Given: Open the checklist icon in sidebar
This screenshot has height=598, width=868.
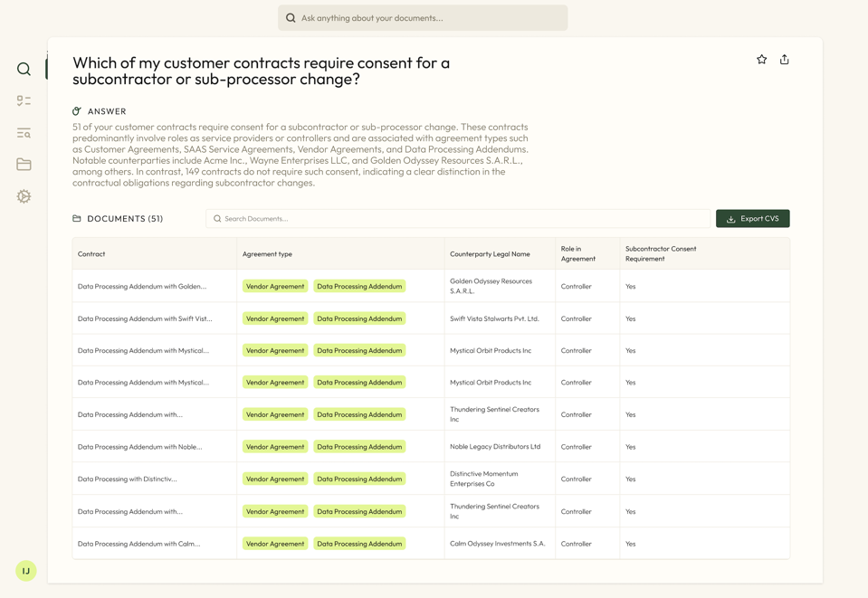Looking at the screenshot, I should tap(24, 101).
